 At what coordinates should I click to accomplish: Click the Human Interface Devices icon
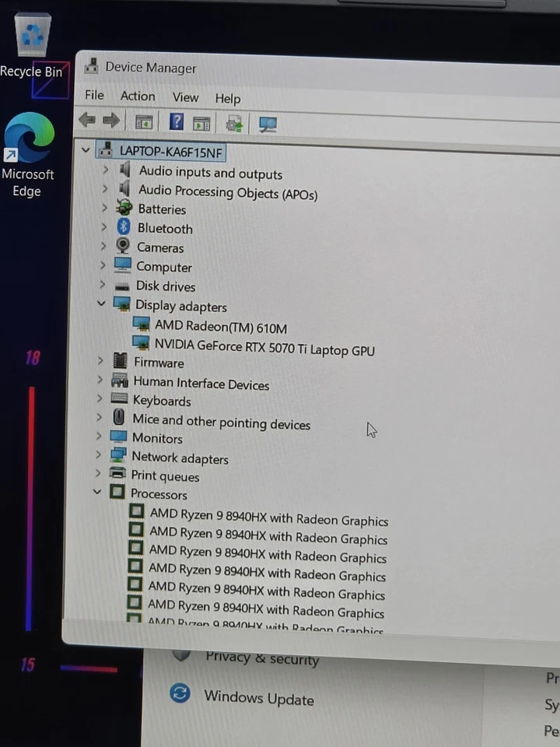120,380
